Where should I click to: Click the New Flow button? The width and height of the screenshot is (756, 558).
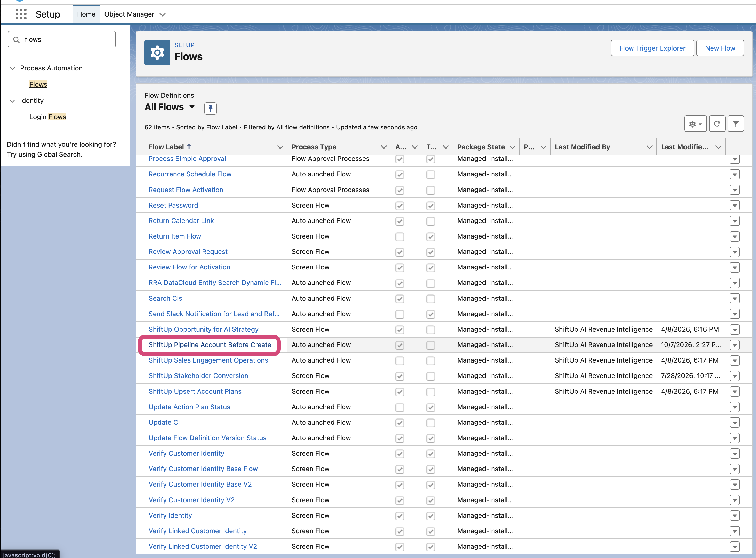720,48
